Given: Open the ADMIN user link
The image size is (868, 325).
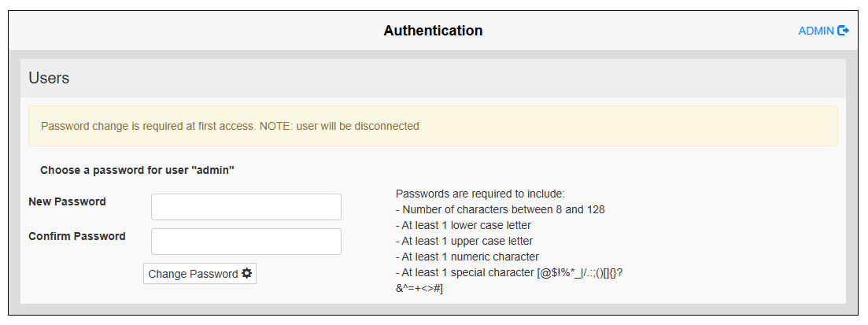Looking at the screenshot, I should tap(816, 31).
